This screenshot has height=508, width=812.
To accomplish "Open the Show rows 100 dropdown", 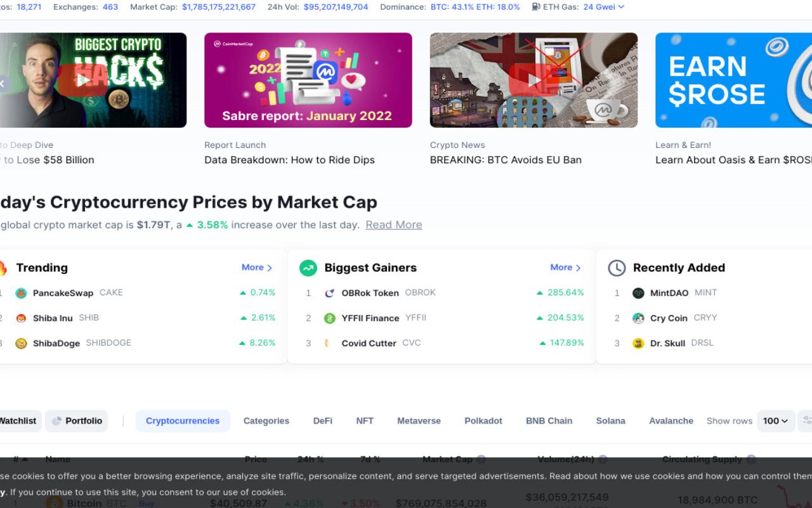I will tap(776, 421).
